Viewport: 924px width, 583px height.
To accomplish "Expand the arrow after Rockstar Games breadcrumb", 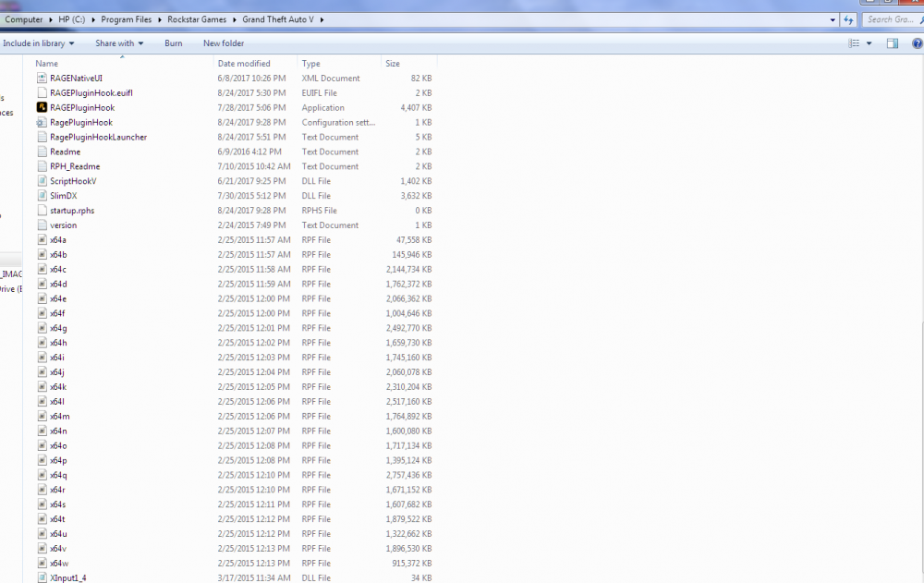I will (x=234, y=19).
